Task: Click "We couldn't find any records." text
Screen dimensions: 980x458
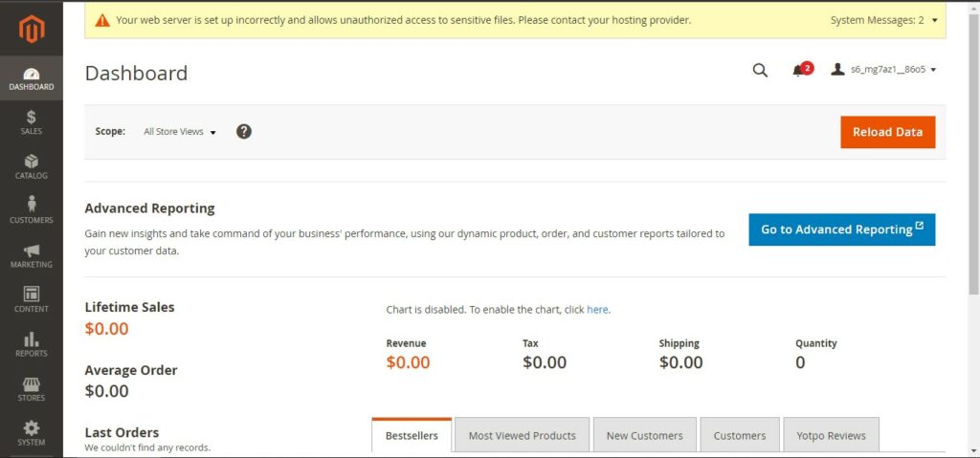Action: tap(147, 447)
